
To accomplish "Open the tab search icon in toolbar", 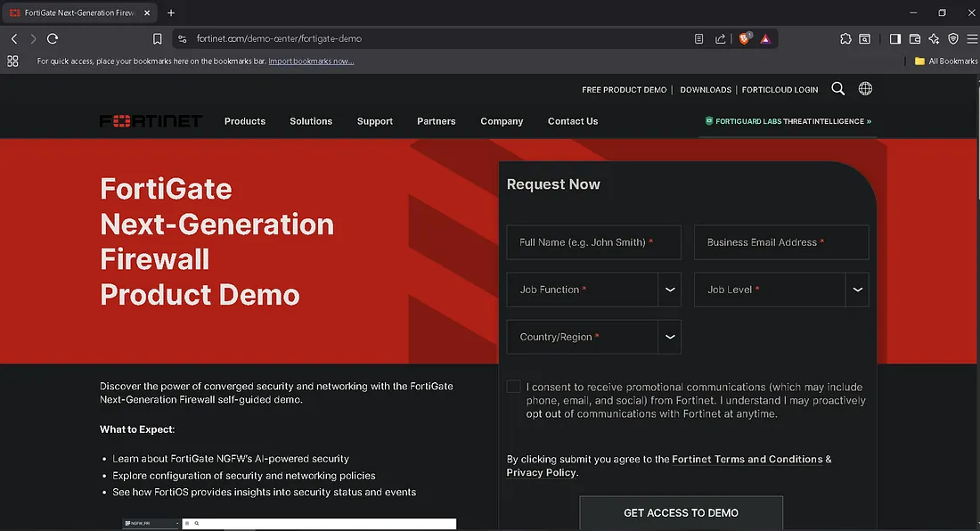I will coord(864,38).
